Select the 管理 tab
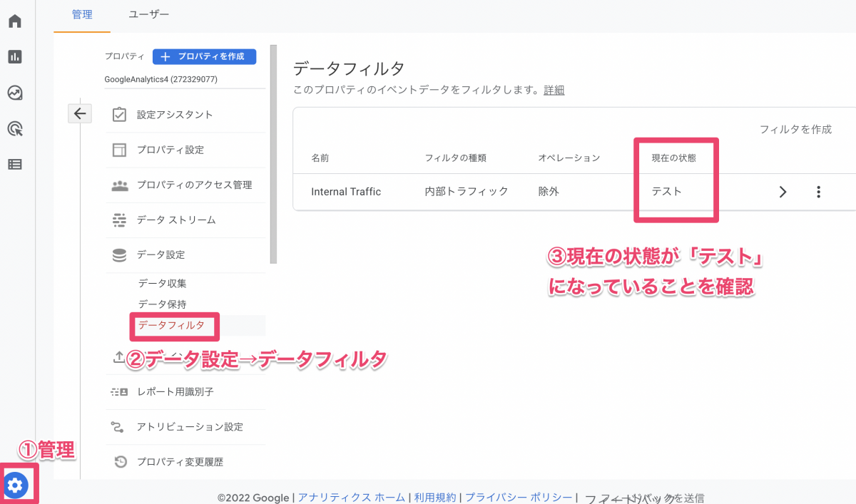Image resolution: width=856 pixels, height=504 pixels. pyautogui.click(x=82, y=14)
